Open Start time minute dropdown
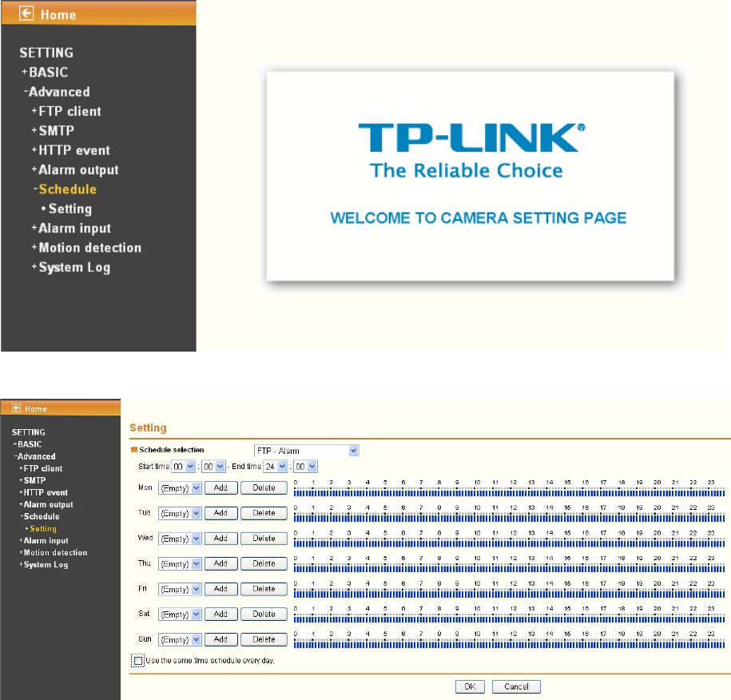 click(213, 467)
